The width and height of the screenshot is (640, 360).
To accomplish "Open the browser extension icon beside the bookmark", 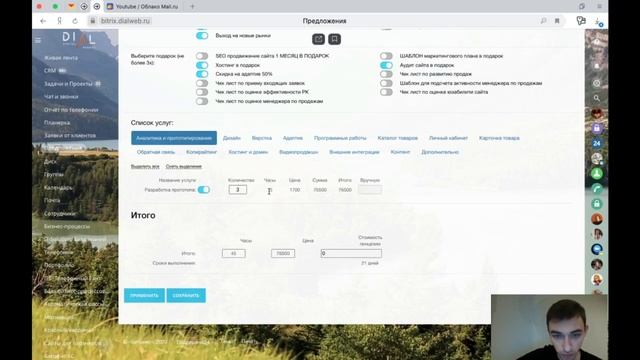I will (x=581, y=21).
